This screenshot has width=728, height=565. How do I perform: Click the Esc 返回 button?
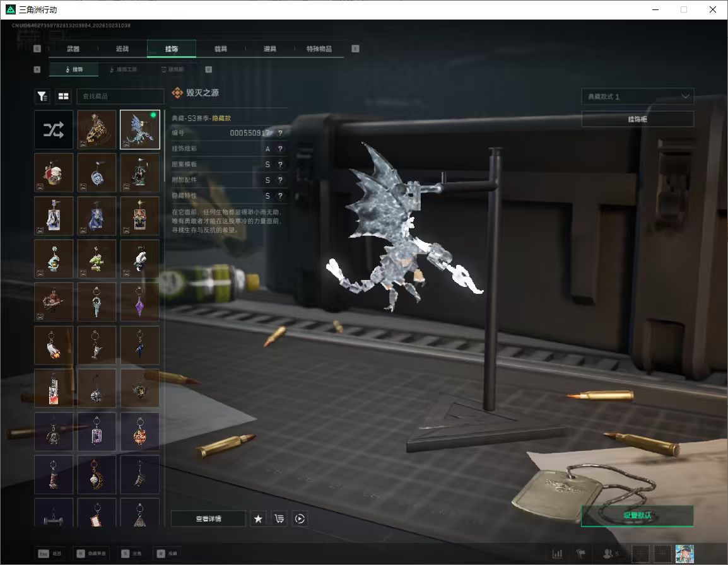click(50, 554)
